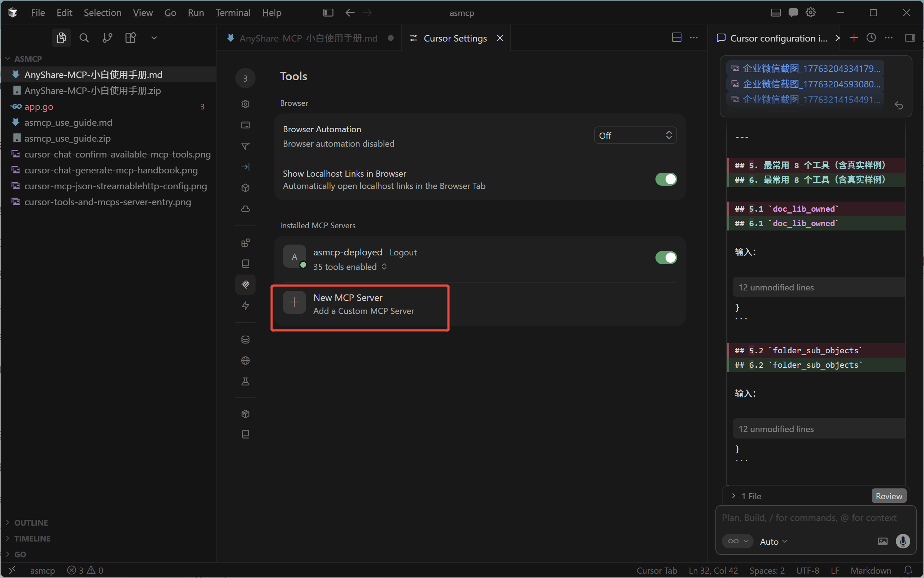Image resolution: width=924 pixels, height=578 pixels.
Task: Open cursor-mcp-json-streamablehttp-config.png file
Action: (x=108, y=186)
